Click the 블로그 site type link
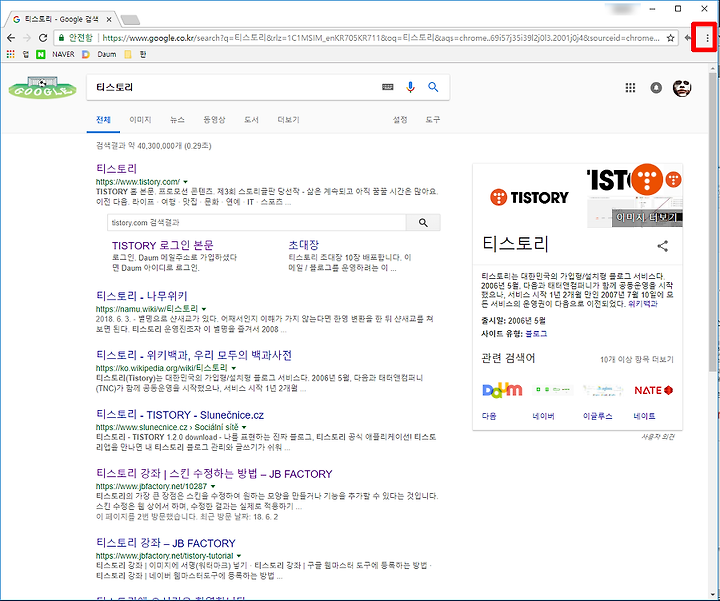The image size is (720, 601). click(x=536, y=334)
